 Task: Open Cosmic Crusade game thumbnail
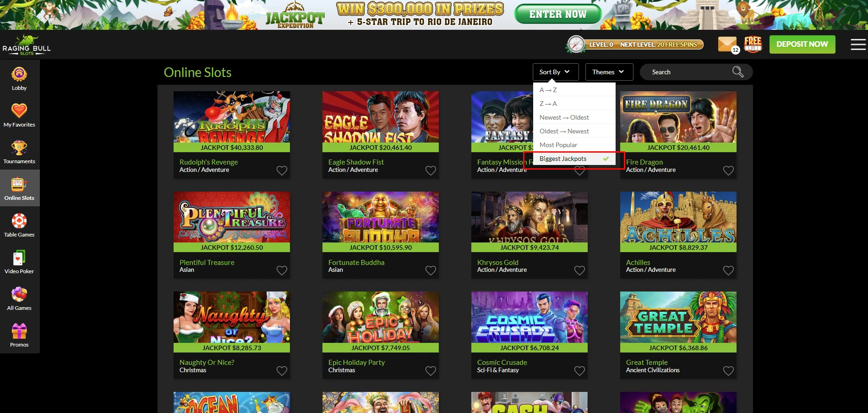click(x=530, y=317)
